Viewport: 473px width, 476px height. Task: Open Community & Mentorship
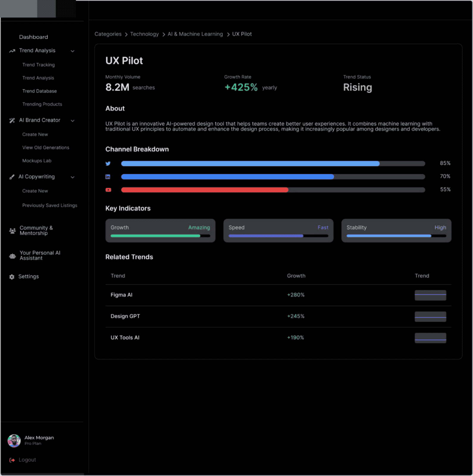[x=36, y=231]
